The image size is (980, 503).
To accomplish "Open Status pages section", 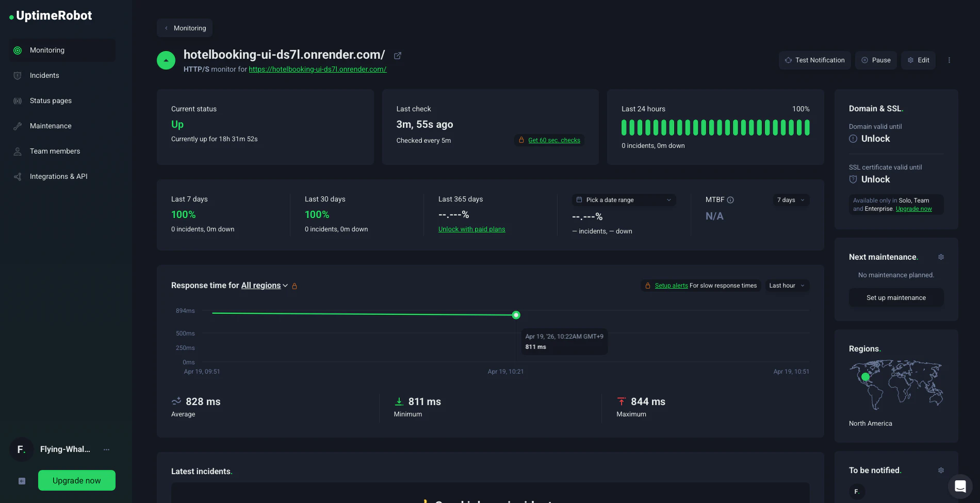I will (62, 100).
